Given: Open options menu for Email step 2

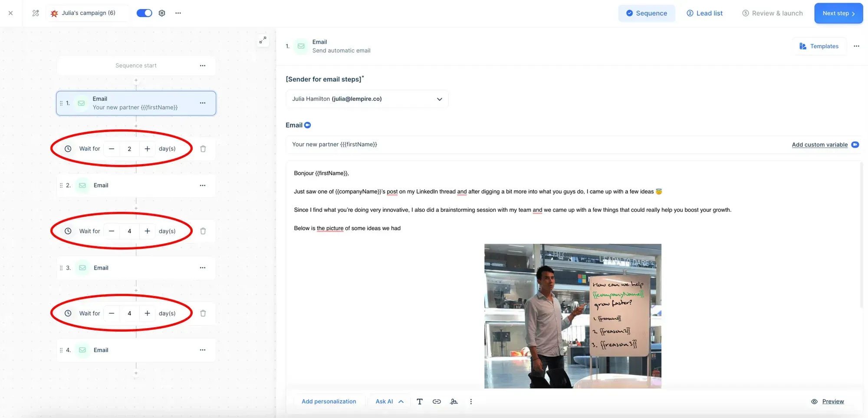Looking at the screenshot, I should (x=203, y=185).
